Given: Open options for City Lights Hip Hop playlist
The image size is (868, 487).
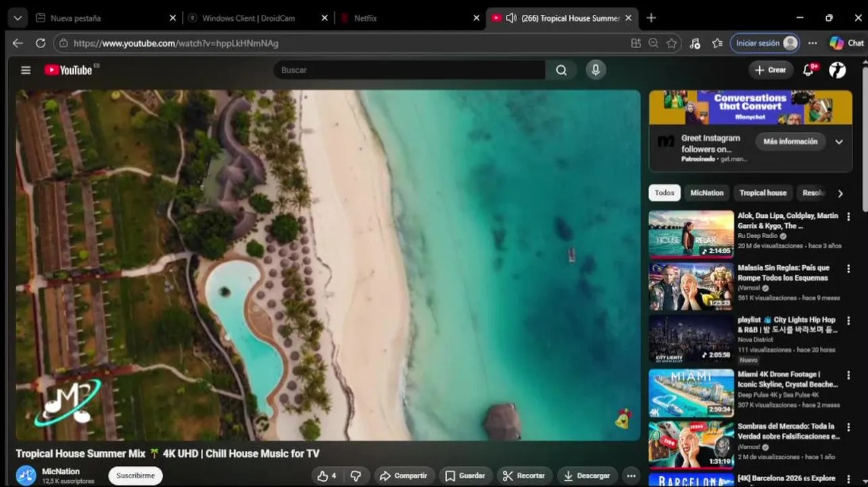Looking at the screenshot, I should (848, 321).
